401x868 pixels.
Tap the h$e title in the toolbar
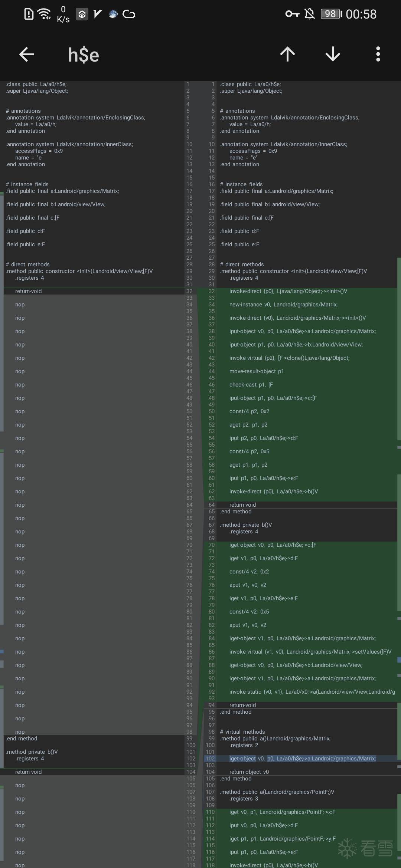(x=84, y=55)
